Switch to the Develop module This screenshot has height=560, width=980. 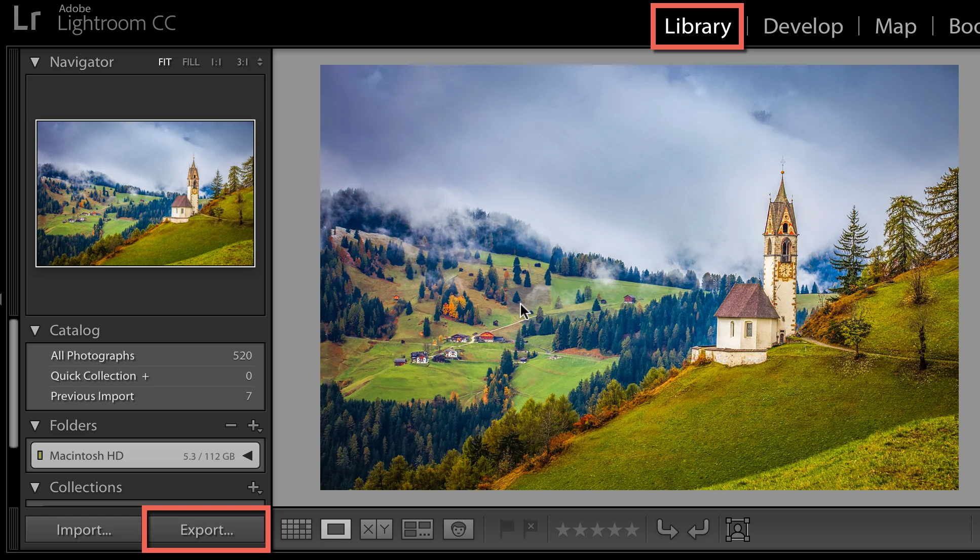tap(803, 26)
